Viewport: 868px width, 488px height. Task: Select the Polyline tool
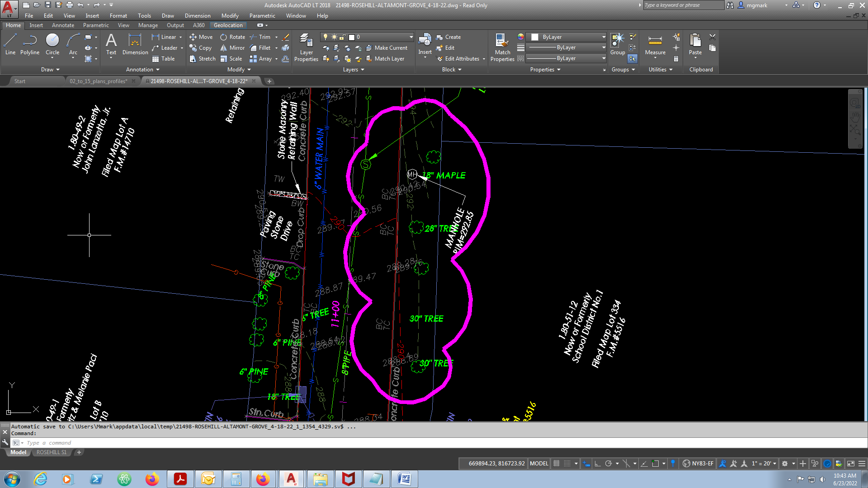(29, 45)
